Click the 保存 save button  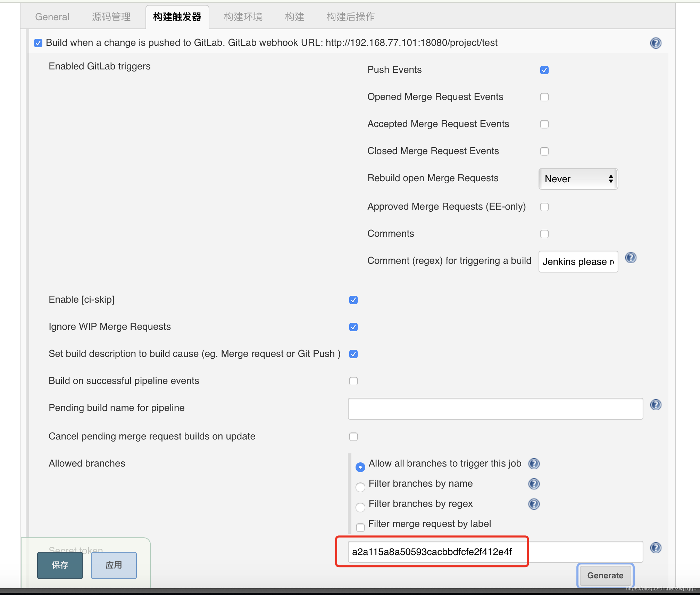[x=60, y=565]
